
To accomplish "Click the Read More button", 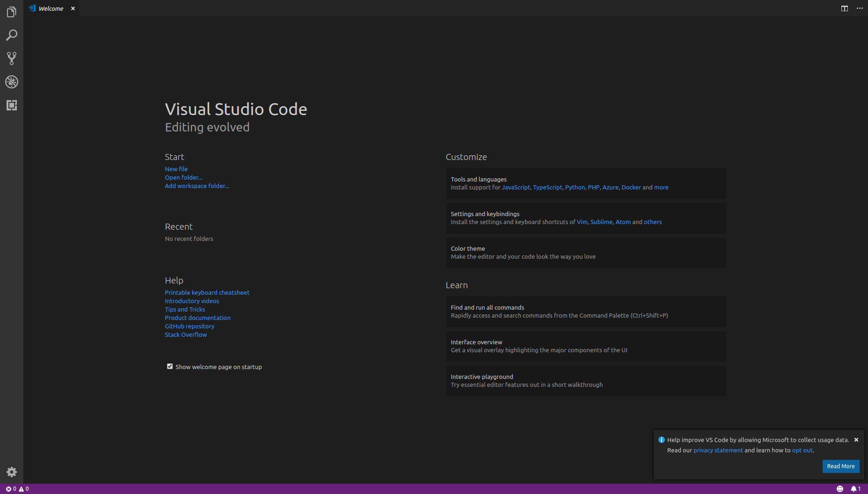I will tap(841, 466).
